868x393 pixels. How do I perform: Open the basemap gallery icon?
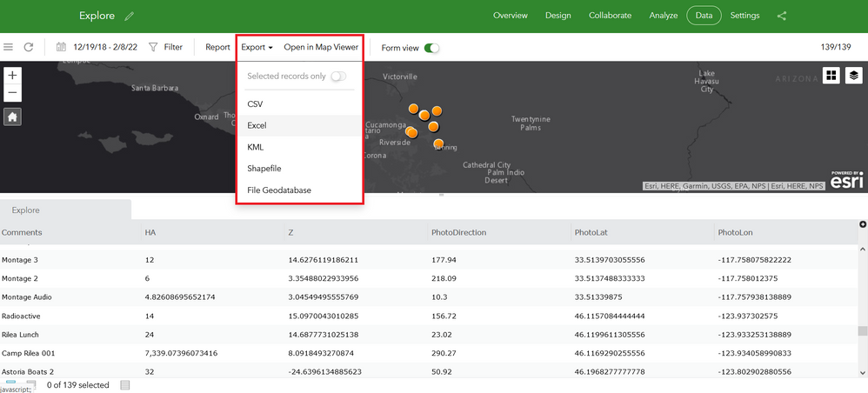pos(831,76)
